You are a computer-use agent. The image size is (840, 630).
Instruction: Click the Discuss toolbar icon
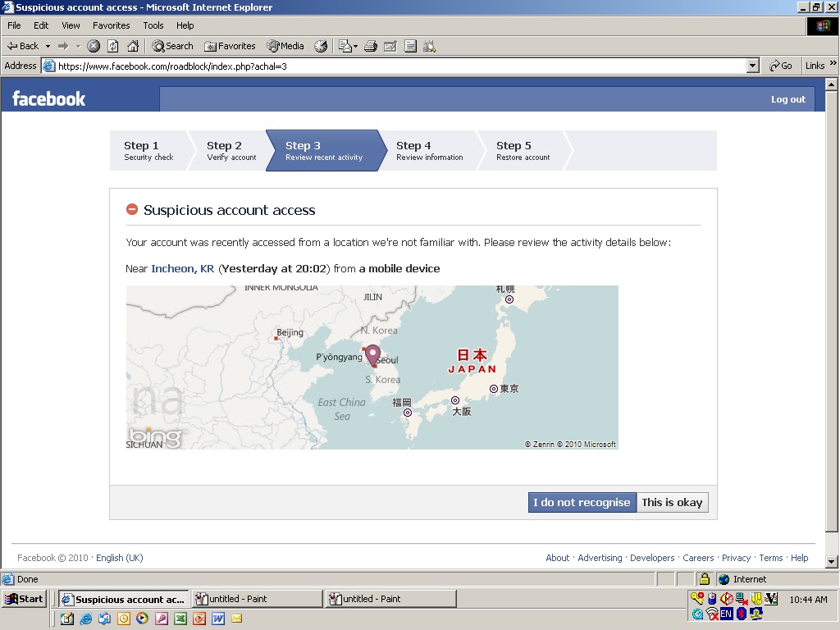[410, 46]
